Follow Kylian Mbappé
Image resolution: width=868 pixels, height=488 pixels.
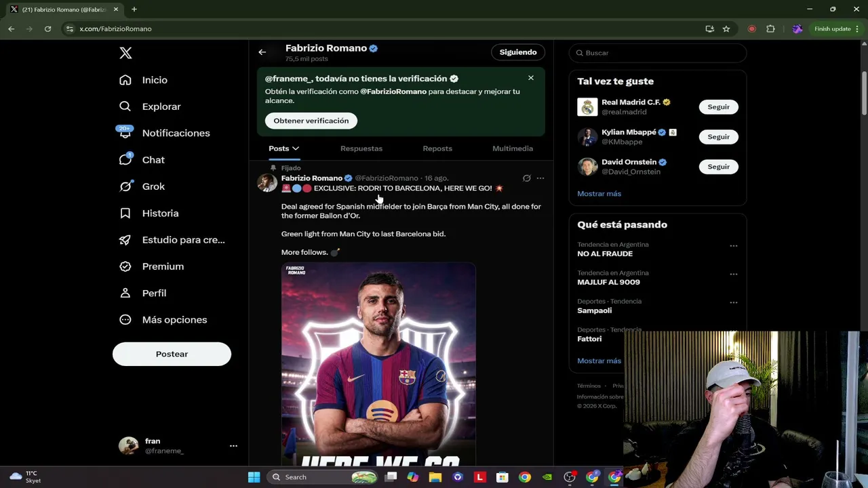718,137
